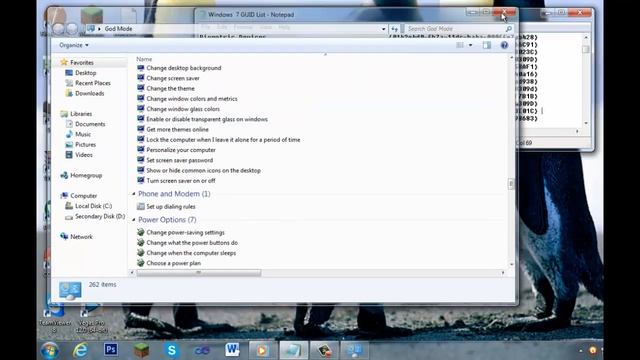Image resolution: width=640 pixels, height=360 pixels.
Task: Open Skype from the taskbar
Action: click(x=172, y=350)
